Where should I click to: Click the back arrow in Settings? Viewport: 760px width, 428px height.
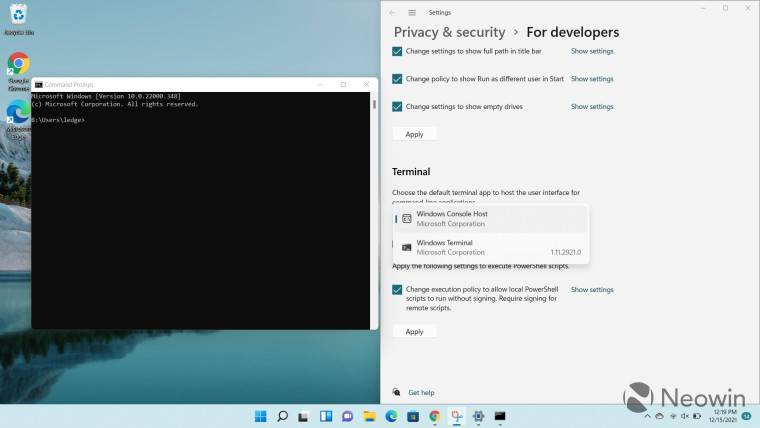pyautogui.click(x=392, y=12)
